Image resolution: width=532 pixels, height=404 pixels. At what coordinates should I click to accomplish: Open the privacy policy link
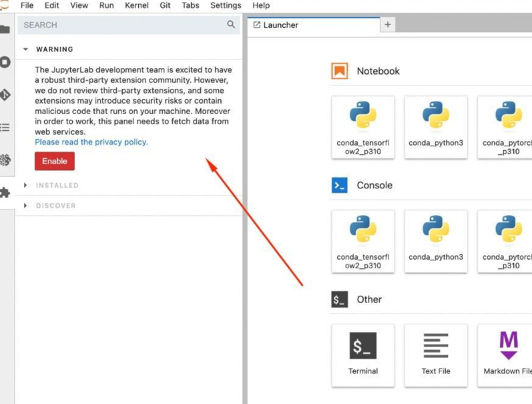tap(91, 142)
